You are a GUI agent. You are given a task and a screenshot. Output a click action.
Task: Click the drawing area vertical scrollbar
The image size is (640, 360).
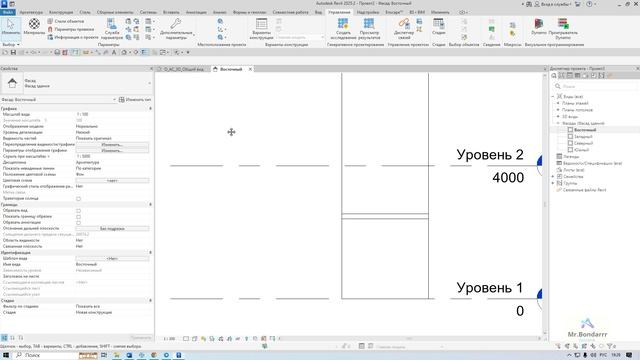(x=544, y=204)
